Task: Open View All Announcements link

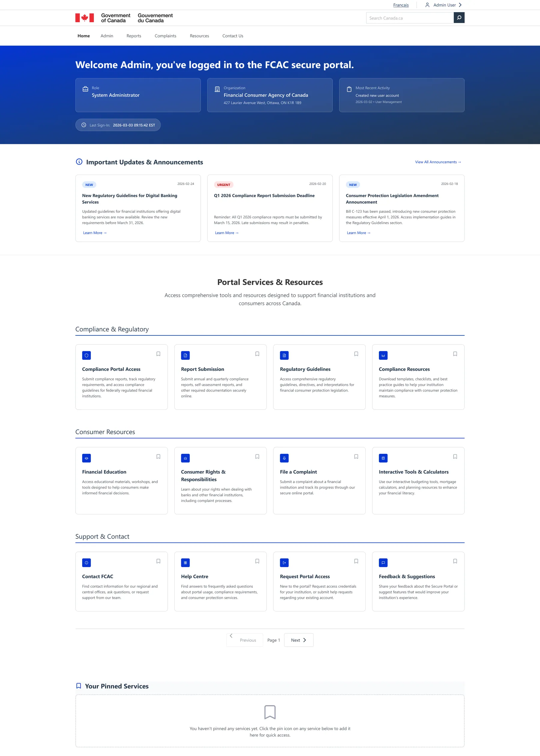Action: pyautogui.click(x=438, y=162)
